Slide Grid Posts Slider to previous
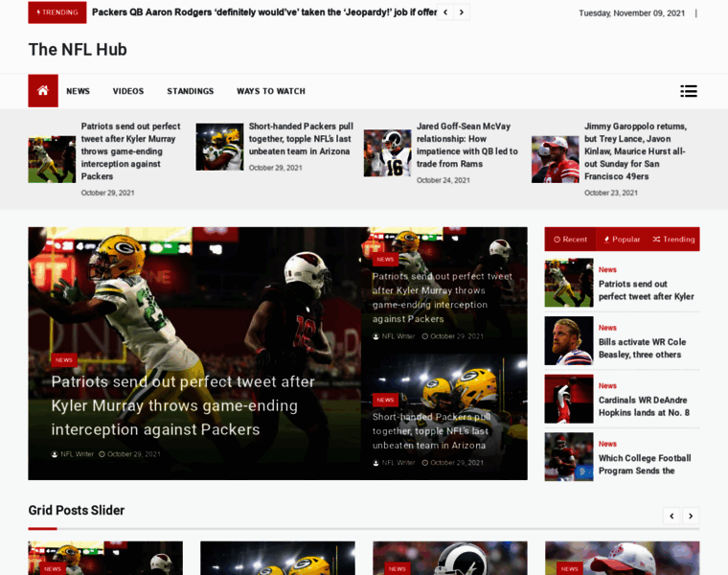728x575 pixels. point(671,516)
